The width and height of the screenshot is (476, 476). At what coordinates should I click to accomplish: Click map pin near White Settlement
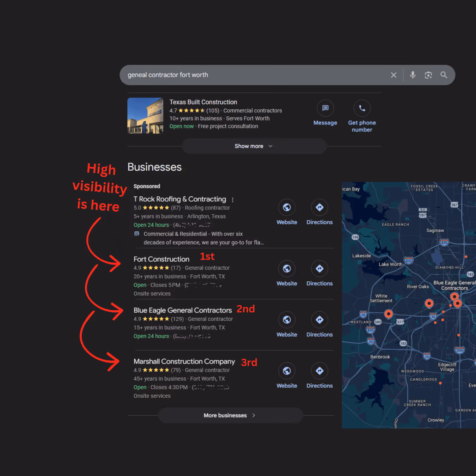[389, 314]
